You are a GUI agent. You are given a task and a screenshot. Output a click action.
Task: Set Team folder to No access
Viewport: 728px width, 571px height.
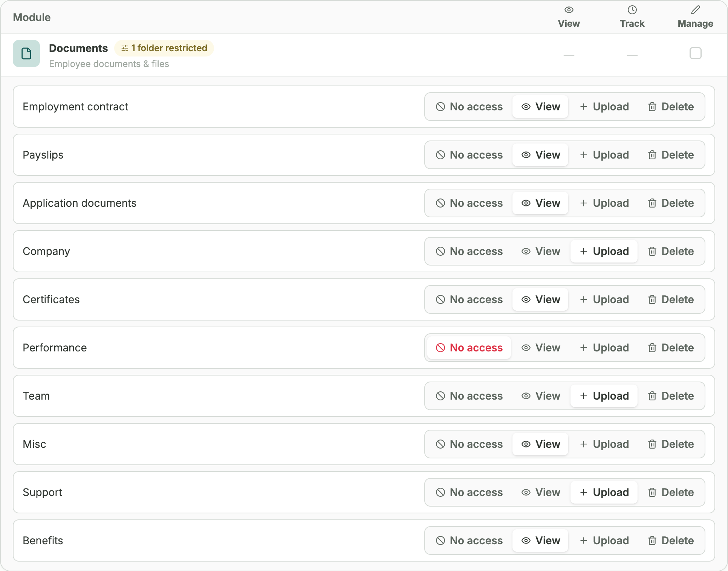[x=469, y=396]
